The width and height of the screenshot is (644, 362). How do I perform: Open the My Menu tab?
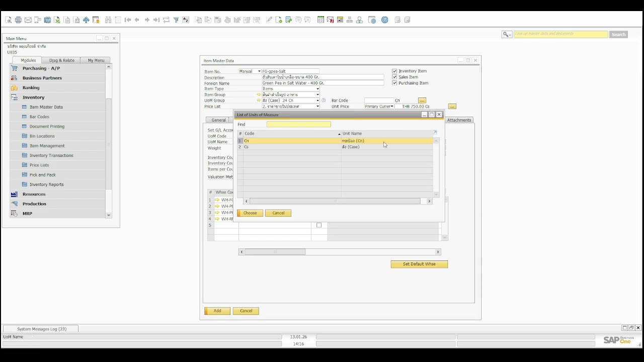coord(96,60)
